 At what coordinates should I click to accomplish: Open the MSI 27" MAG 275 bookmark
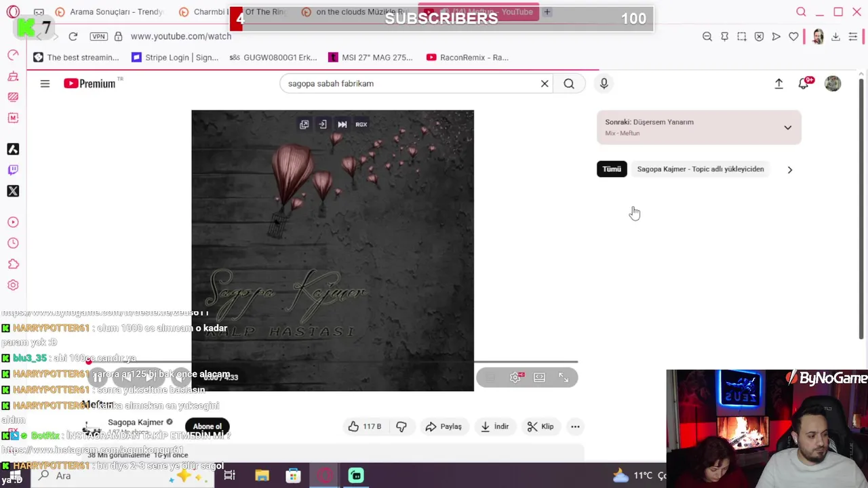click(370, 58)
